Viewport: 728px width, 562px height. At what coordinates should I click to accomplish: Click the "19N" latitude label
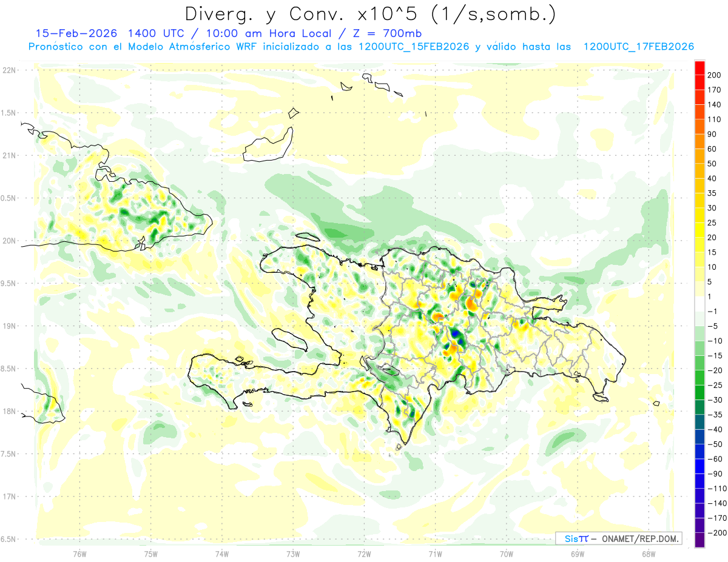(10, 326)
